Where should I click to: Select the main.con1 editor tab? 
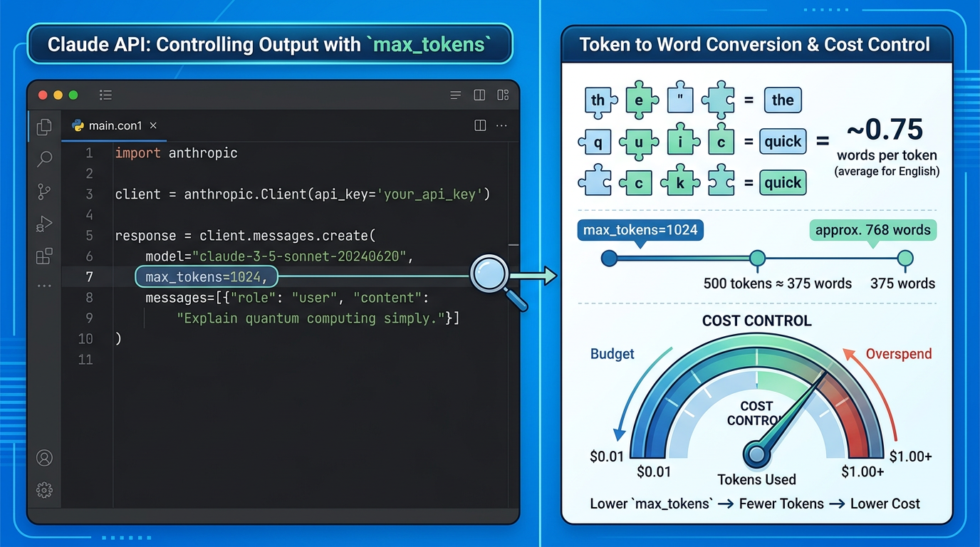click(115, 125)
